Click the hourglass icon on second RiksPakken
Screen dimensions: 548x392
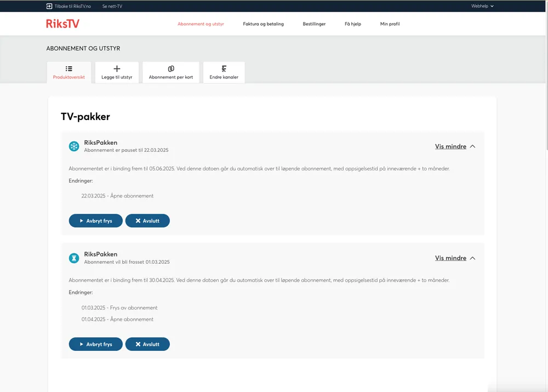(x=74, y=258)
